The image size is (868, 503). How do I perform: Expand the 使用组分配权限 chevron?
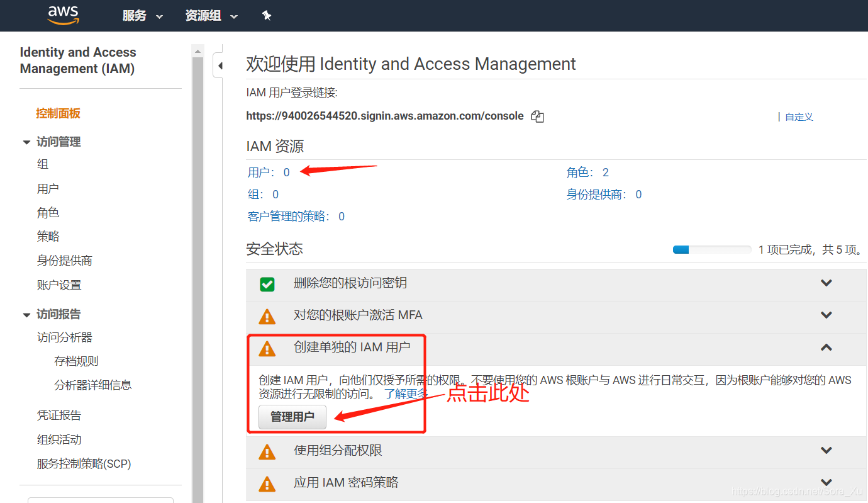(826, 450)
